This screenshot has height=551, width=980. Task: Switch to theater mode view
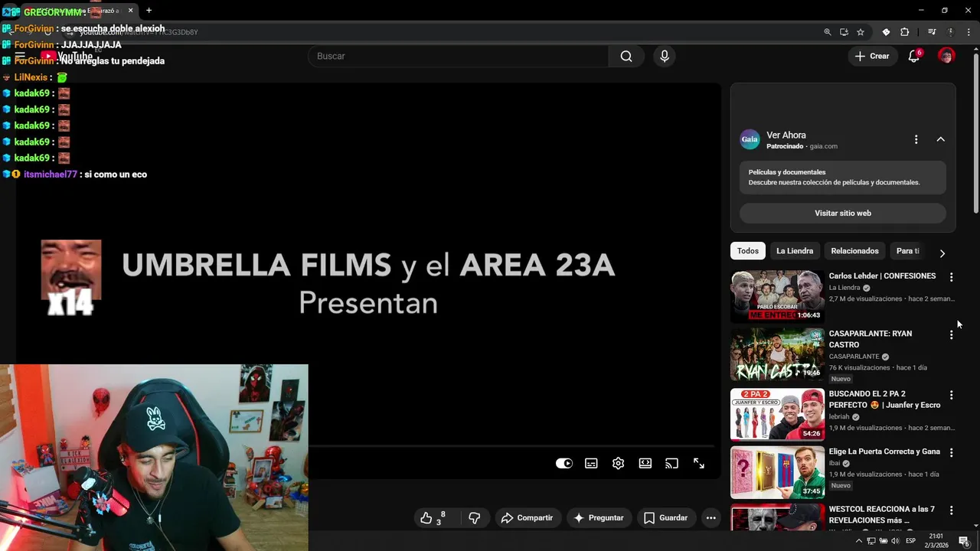[645, 463]
